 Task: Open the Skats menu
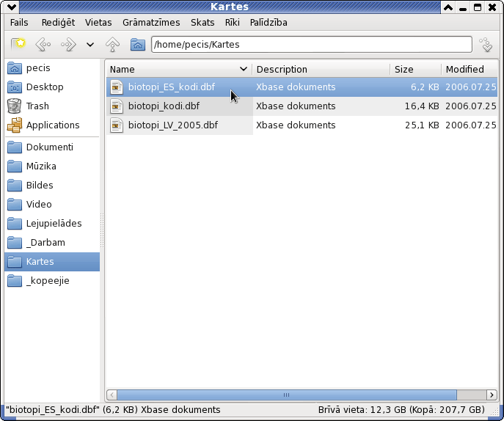tap(202, 23)
